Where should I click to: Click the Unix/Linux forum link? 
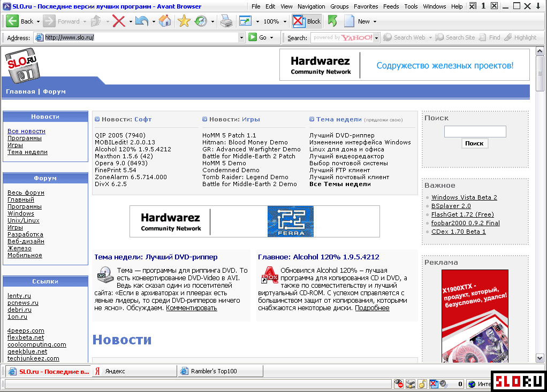(24, 220)
